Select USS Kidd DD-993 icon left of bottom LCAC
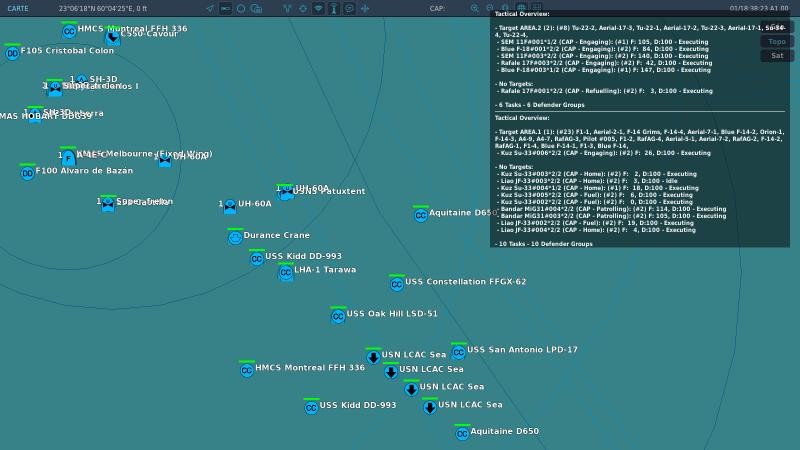Image resolution: width=800 pixels, height=450 pixels. (x=311, y=408)
